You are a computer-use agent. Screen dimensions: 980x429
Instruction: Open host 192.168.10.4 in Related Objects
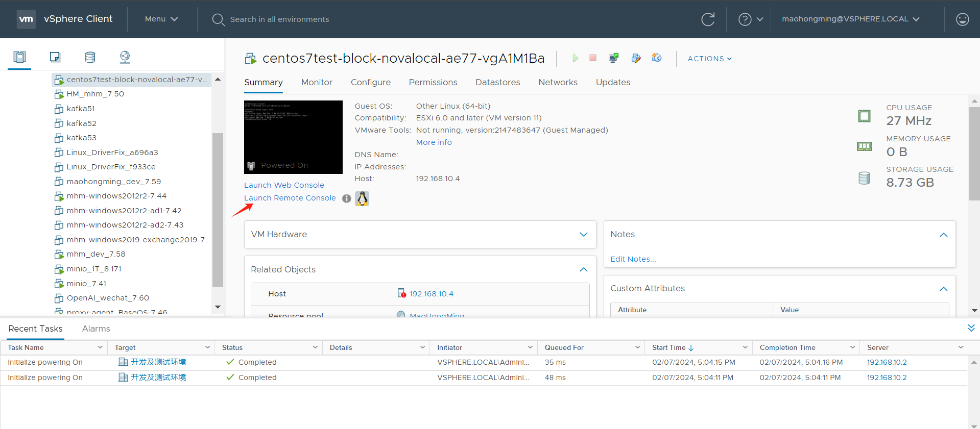pos(432,294)
